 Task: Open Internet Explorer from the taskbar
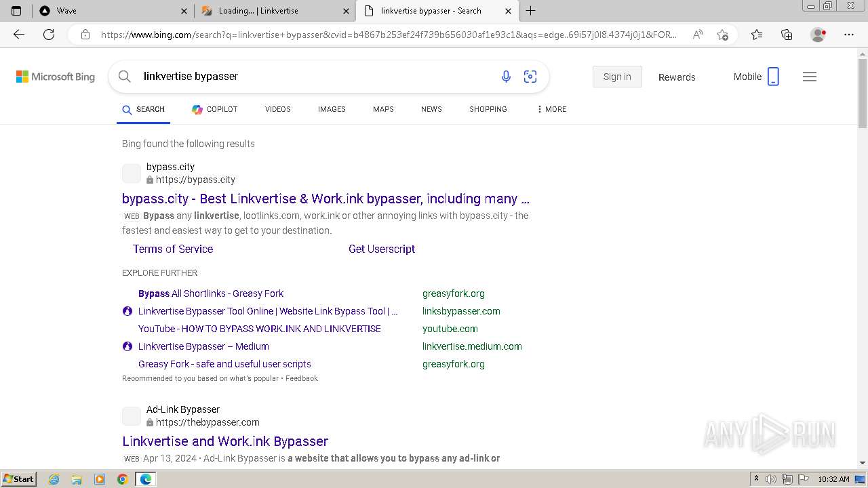click(x=54, y=479)
